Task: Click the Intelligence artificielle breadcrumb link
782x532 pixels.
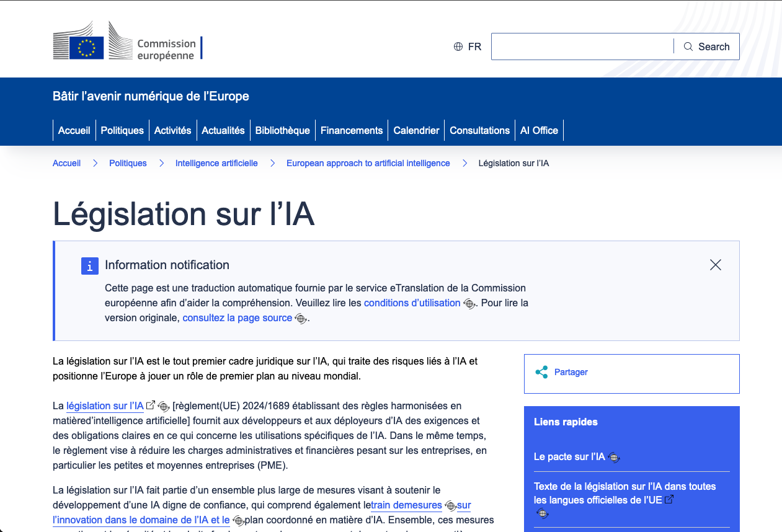Action: pyautogui.click(x=216, y=163)
